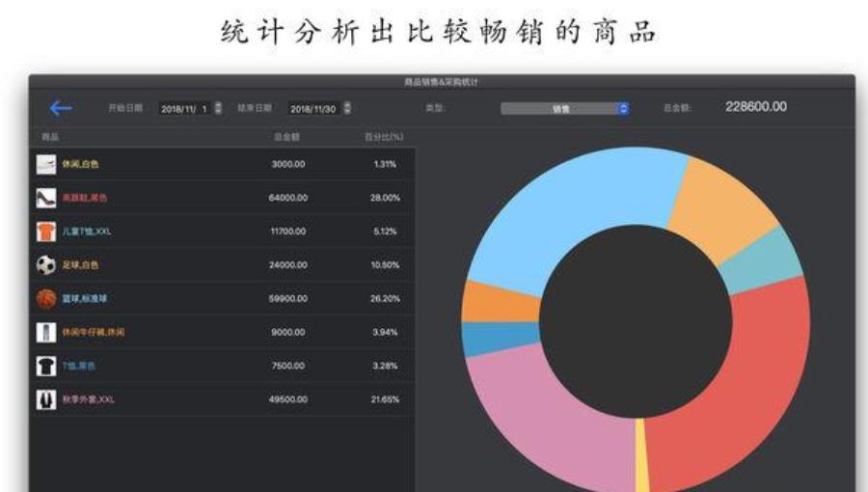This screenshot has height=492, width=868.
Task: Select the orange kids T-shirt XXL thumbnail
Action: [46, 232]
